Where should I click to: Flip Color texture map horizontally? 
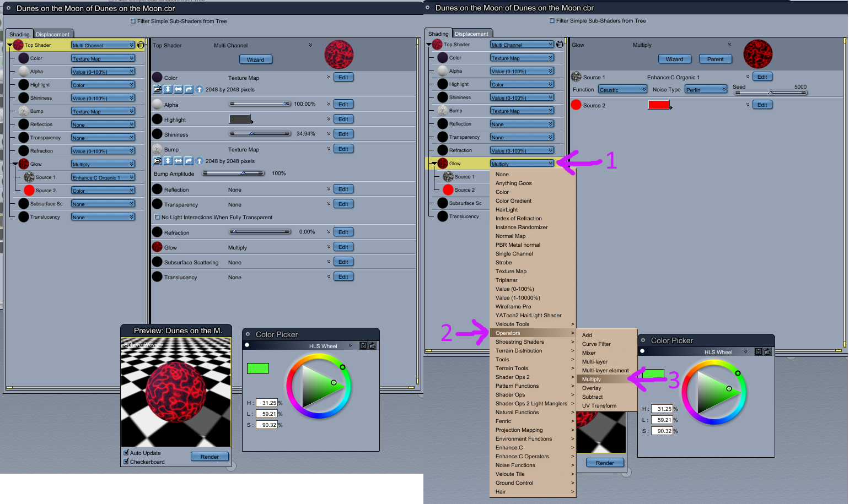[x=179, y=89]
